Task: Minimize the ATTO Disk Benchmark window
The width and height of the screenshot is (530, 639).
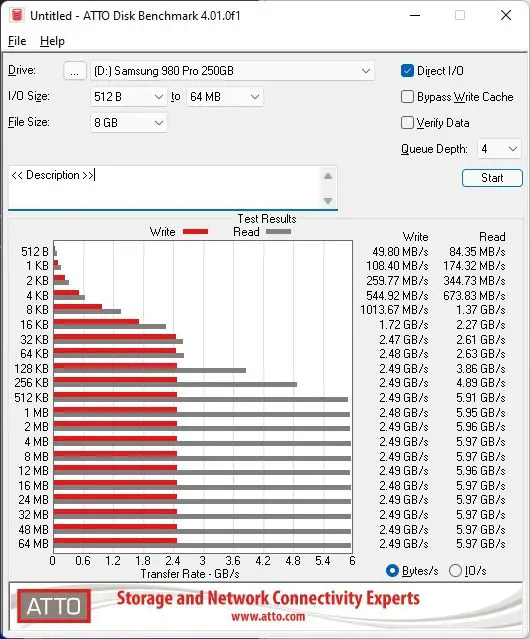Action: (x=415, y=15)
